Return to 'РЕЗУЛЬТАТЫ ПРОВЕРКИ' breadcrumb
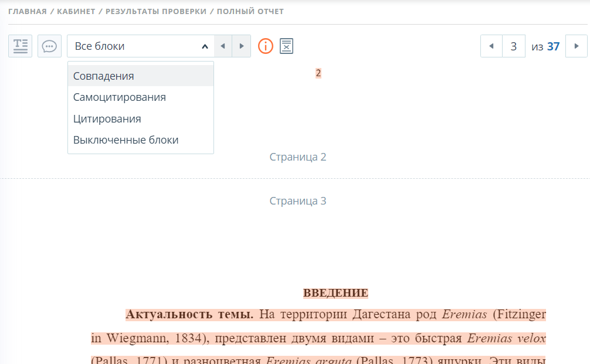 tap(156, 12)
